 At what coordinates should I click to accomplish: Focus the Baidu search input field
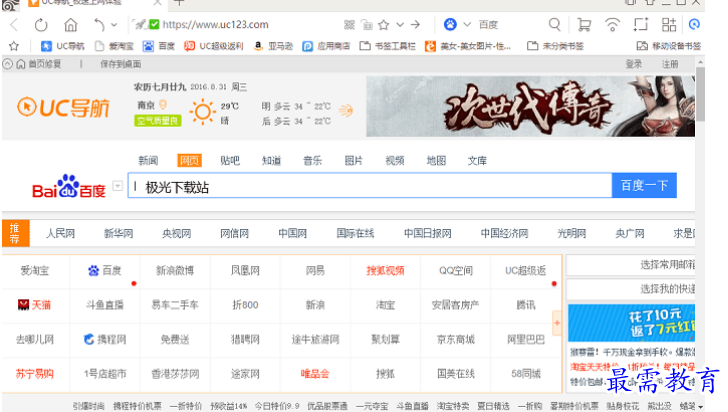point(370,186)
